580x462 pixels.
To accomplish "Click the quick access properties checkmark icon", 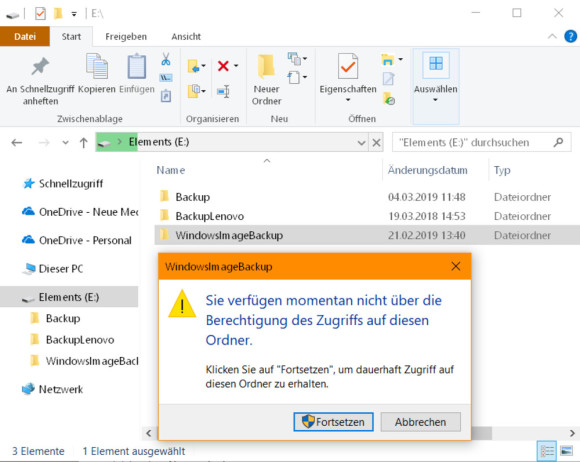I will tap(40, 14).
